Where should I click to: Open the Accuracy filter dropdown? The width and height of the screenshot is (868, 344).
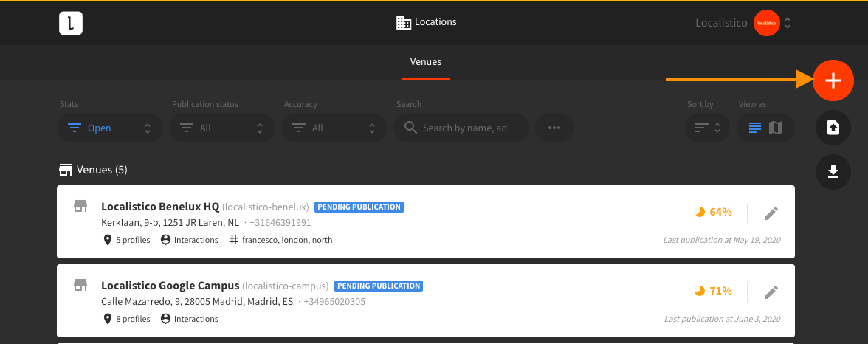[x=334, y=128]
